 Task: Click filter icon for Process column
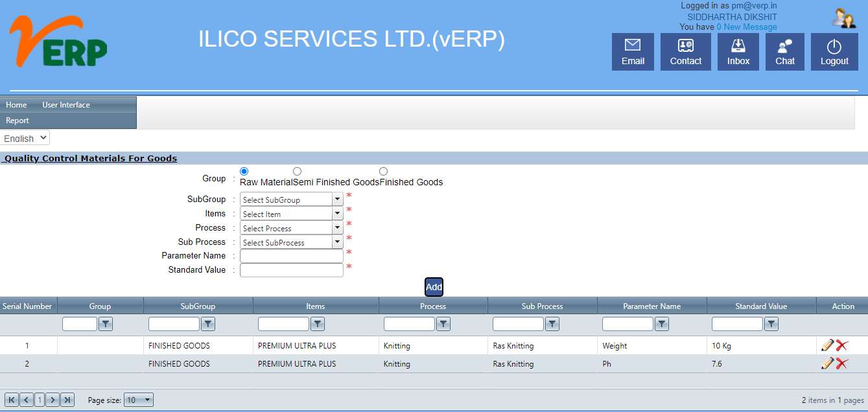click(443, 324)
